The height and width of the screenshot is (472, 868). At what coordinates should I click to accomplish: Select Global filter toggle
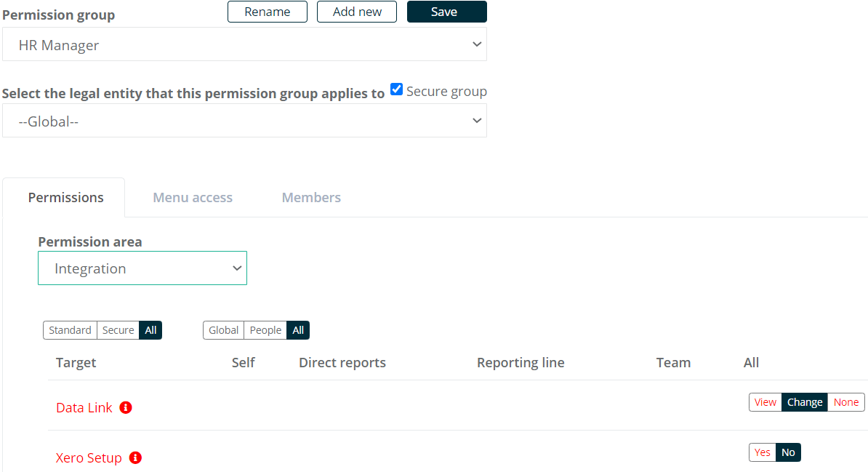(x=224, y=330)
